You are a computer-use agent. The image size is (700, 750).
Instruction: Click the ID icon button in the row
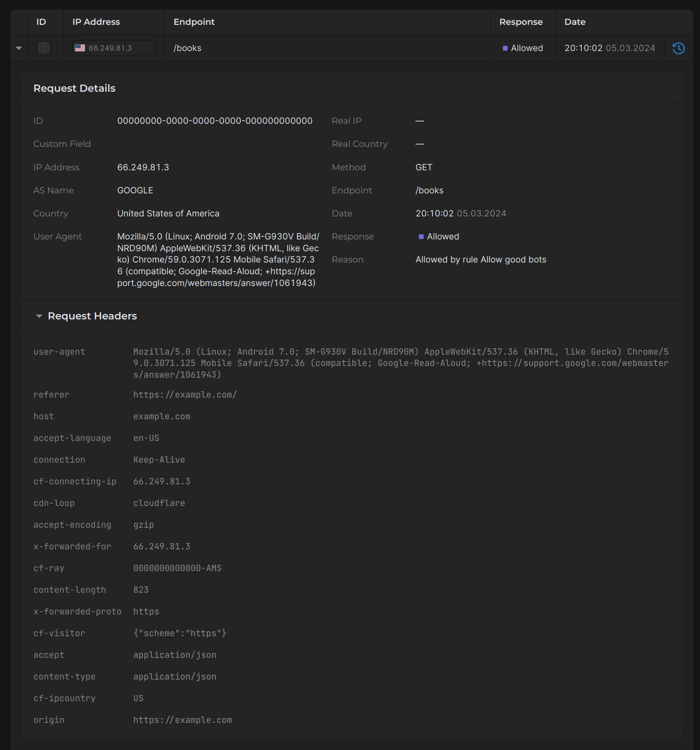coord(44,48)
